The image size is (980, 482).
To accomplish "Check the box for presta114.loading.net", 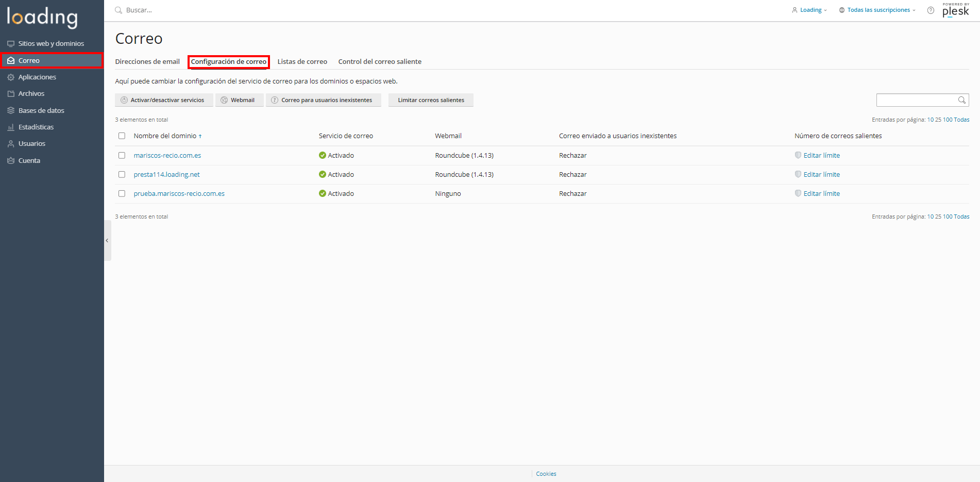I will pyautogui.click(x=122, y=174).
